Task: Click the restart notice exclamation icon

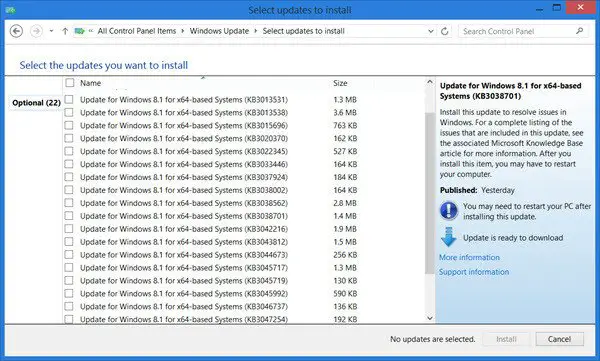Action: pos(448,211)
